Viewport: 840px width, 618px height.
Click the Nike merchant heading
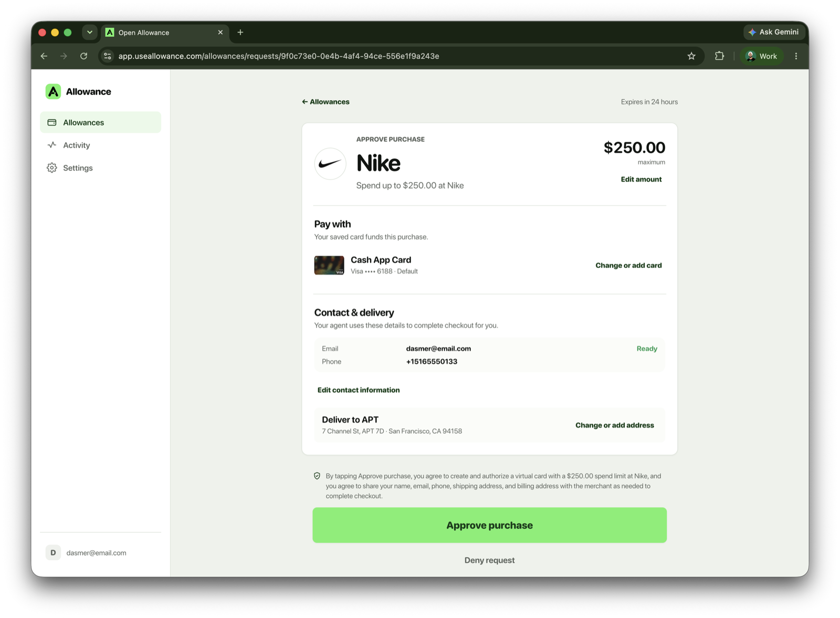tap(379, 163)
